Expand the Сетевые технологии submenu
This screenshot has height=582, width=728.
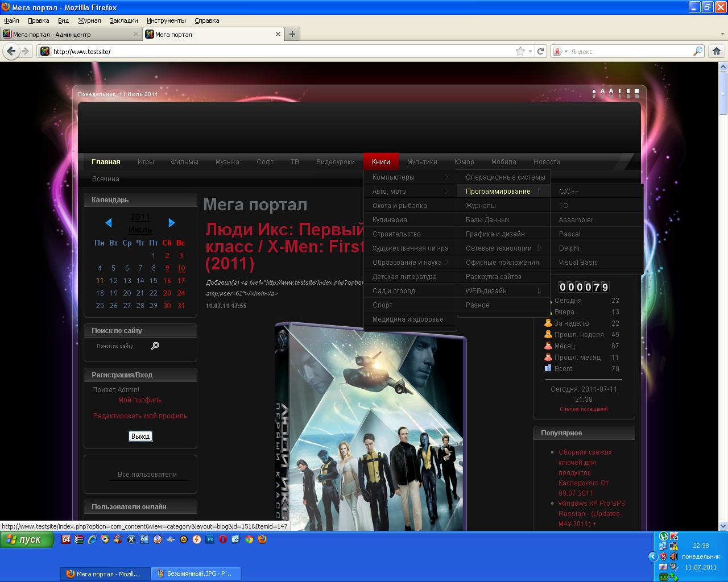coord(503,248)
